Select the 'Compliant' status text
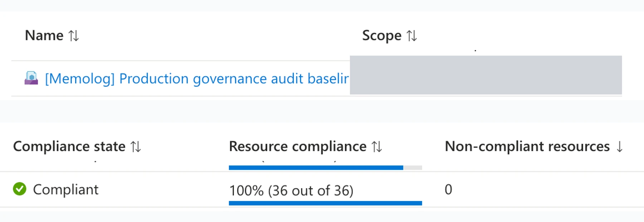644x222 pixels. (66, 189)
